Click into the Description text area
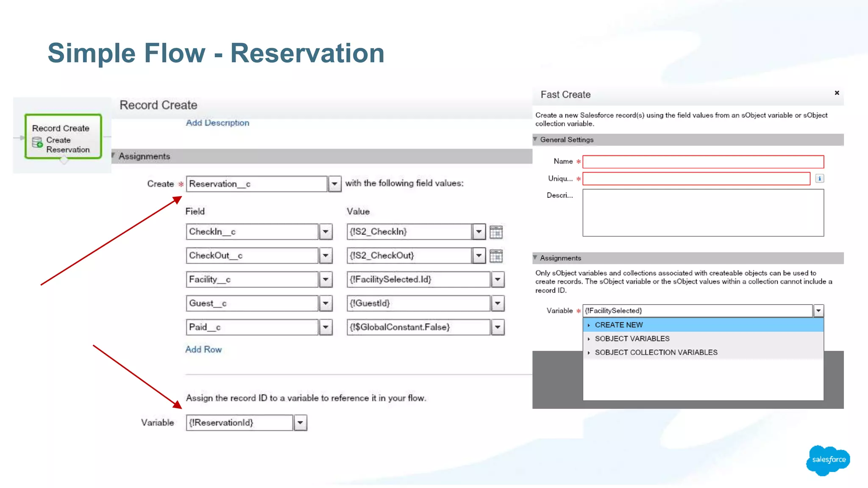This screenshot has width=868, height=488. (703, 213)
